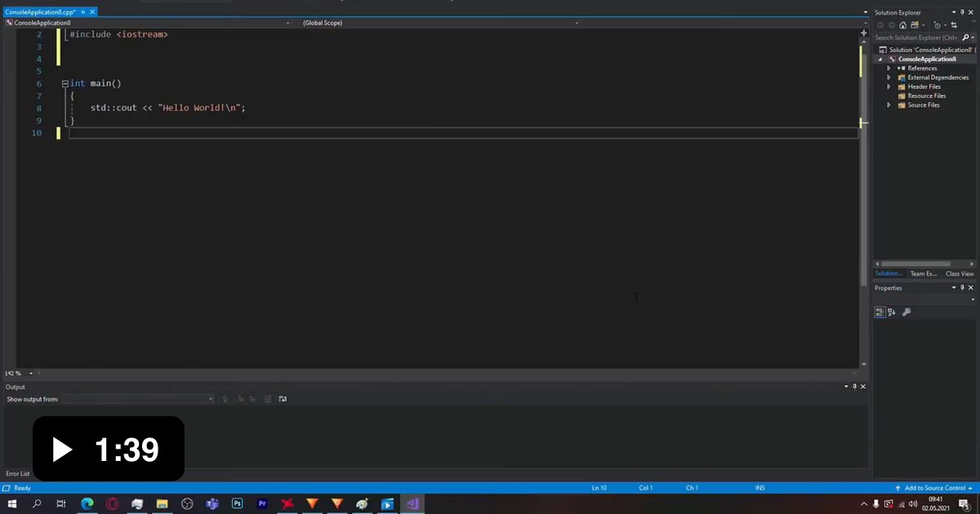The height and width of the screenshot is (514, 980).
Task: Expand the Source Files folder
Action: coord(889,105)
